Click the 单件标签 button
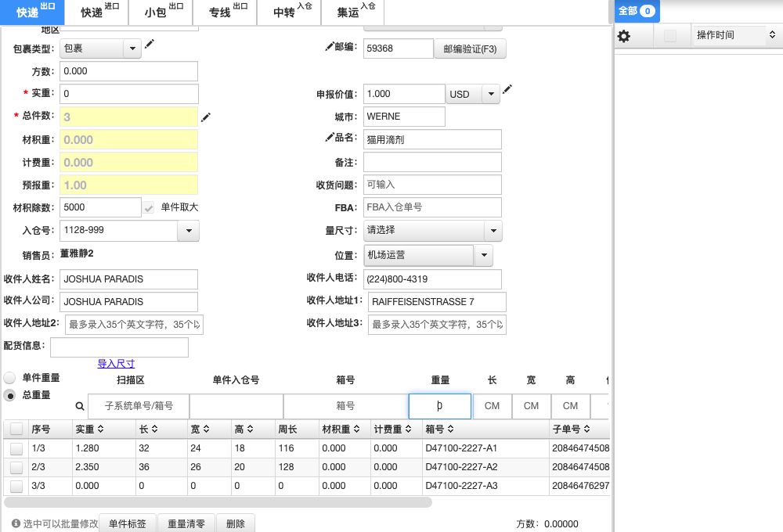Image resolution: width=783 pixels, height=532 pixels. tap(128, 523)
